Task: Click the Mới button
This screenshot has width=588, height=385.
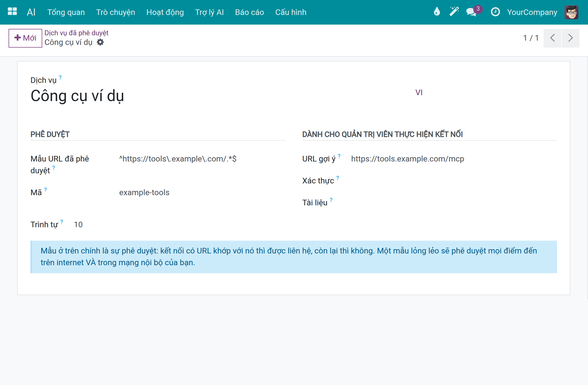Action: tap(25, 38)
